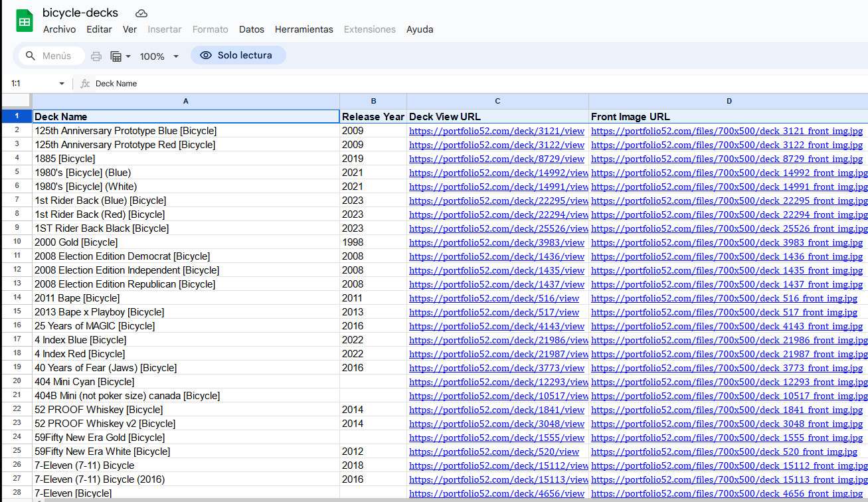Select year 2012 for 59Fifty New Era White
The image size is (868, 502).
point(373,452)
